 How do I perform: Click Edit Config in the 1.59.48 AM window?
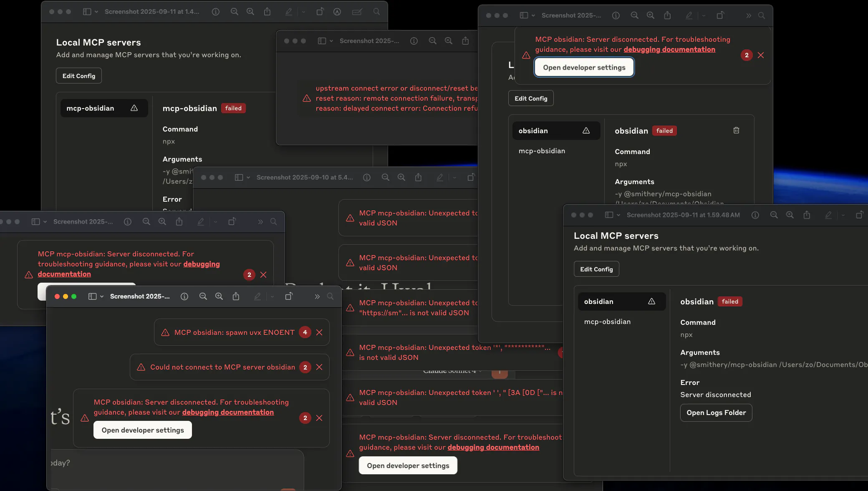(x=596, y=269)
